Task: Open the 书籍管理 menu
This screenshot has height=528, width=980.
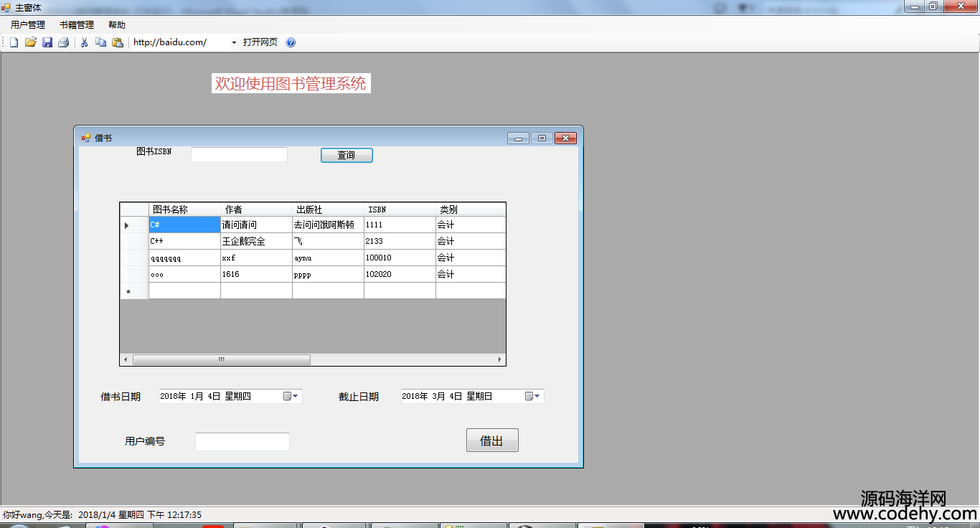Action: 77,25
